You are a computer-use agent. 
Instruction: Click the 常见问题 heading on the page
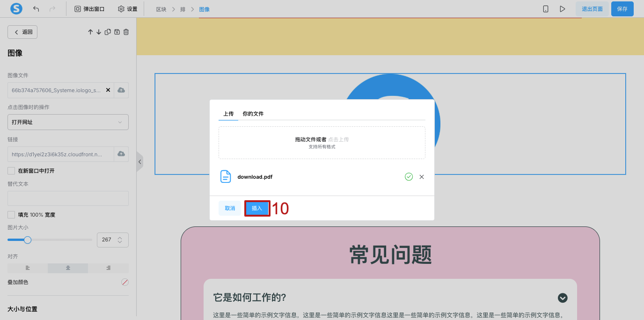click(x=390, y=255)
